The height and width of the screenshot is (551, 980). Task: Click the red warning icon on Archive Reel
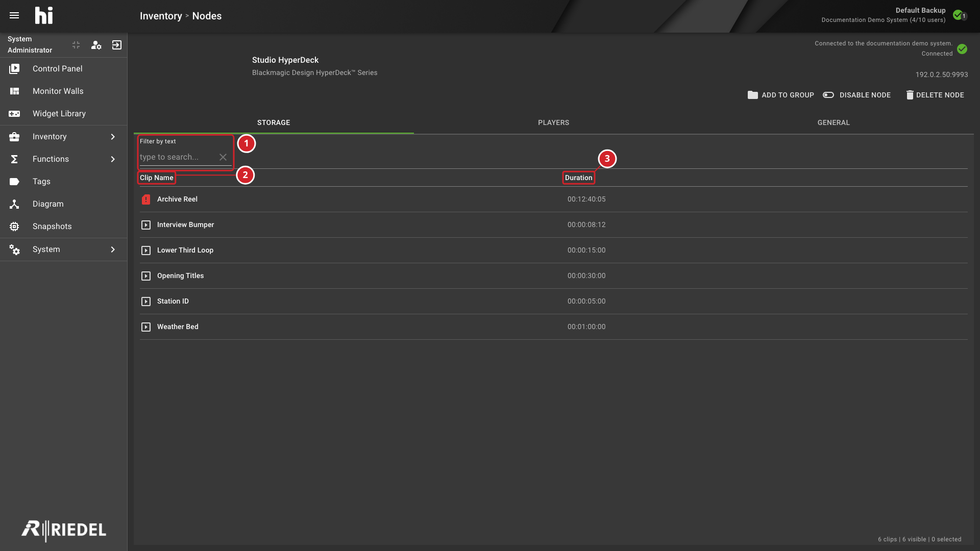point(146,199)
